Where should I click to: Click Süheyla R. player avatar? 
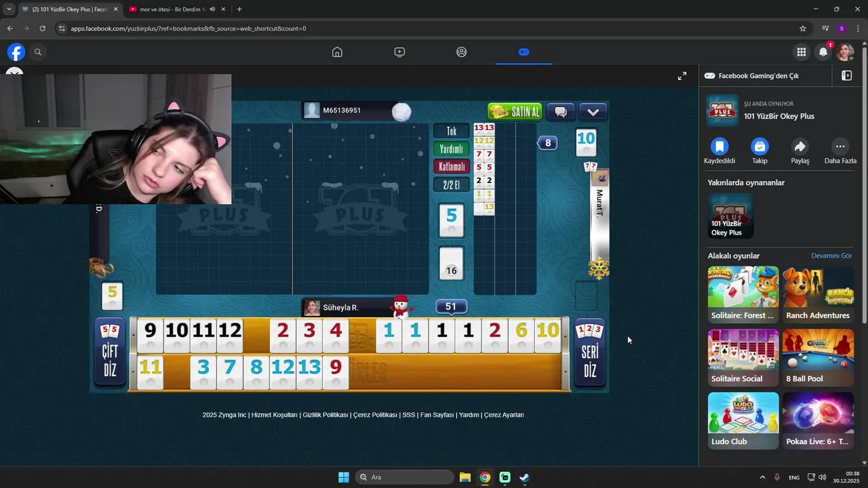(312, 308)
